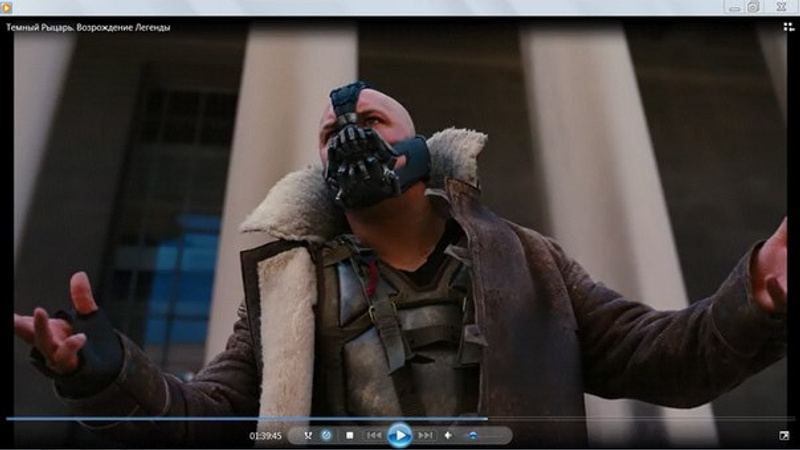Screen dimensions: 800x450
Task: Click the large blue Play button
Action: 399,435
